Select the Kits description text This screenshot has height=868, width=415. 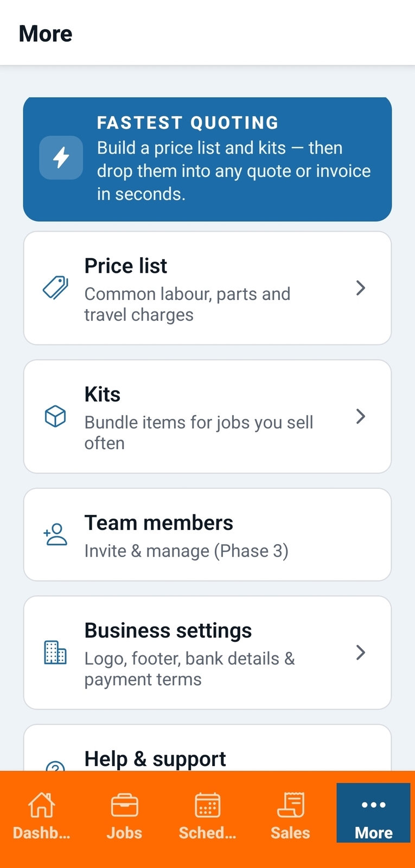tap(199, 432)
